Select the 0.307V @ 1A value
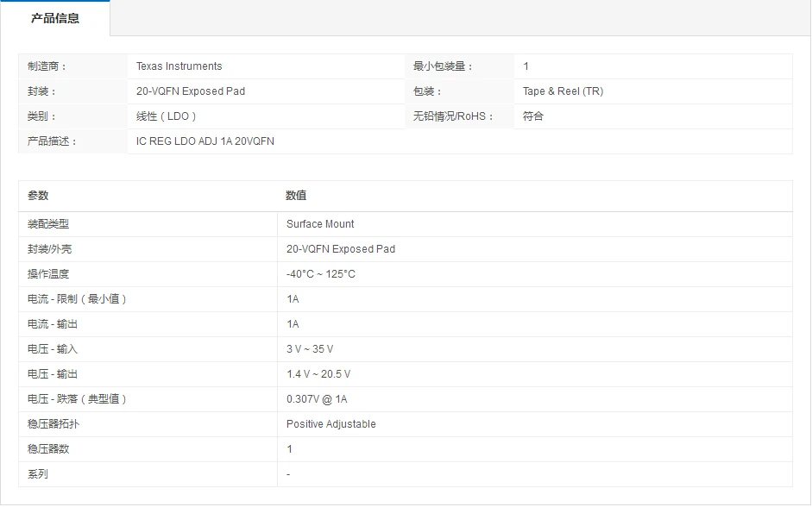812x507 pixels. coord(317,399)
